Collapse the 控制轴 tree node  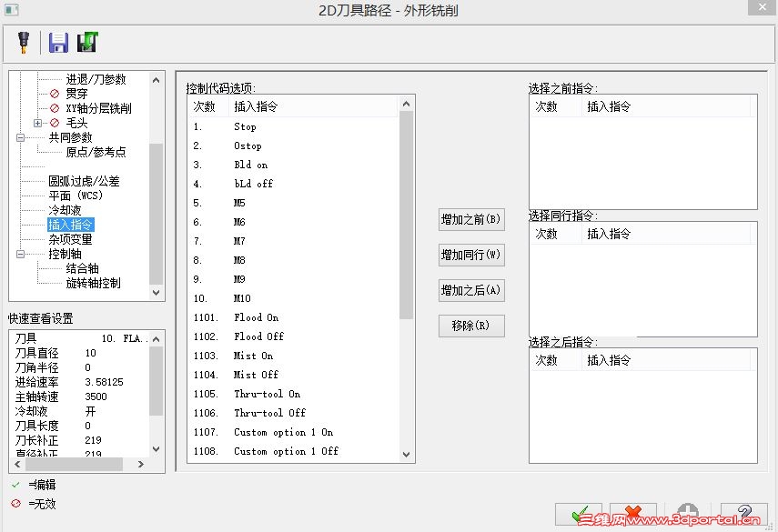[x=20, y=254]
